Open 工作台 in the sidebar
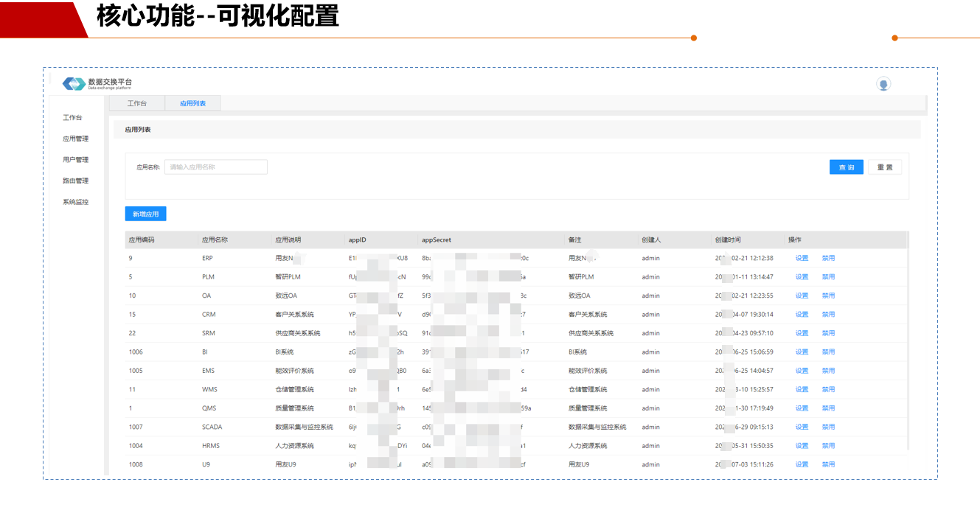 coord(72,118)
